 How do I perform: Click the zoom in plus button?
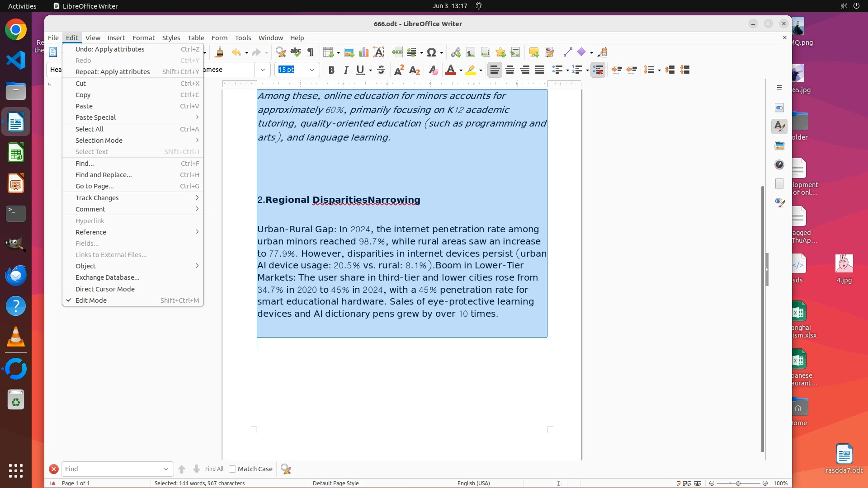[765, 483]
